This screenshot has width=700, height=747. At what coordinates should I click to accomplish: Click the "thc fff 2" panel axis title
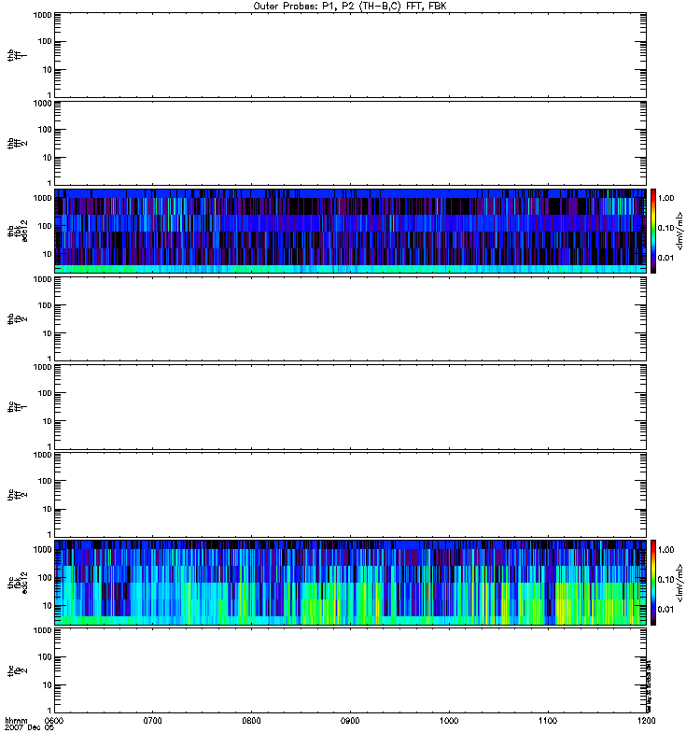coord(17,495)
